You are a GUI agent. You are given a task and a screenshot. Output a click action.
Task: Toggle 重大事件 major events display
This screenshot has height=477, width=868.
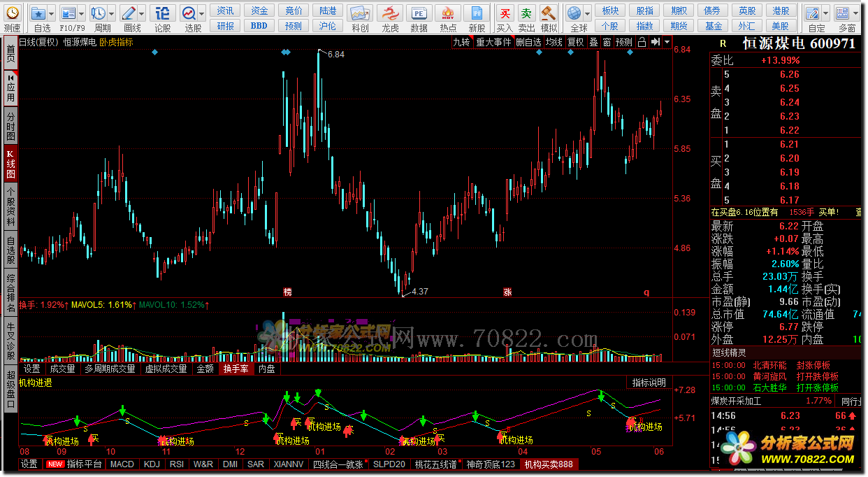click(493, 42)
